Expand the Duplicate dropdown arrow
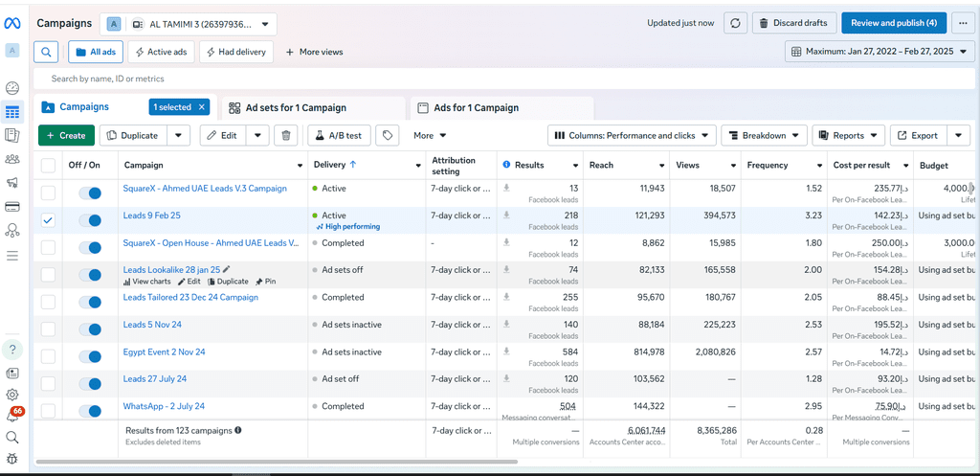Image resolution: width=980 pixels, height=476 pixels. 178,135
